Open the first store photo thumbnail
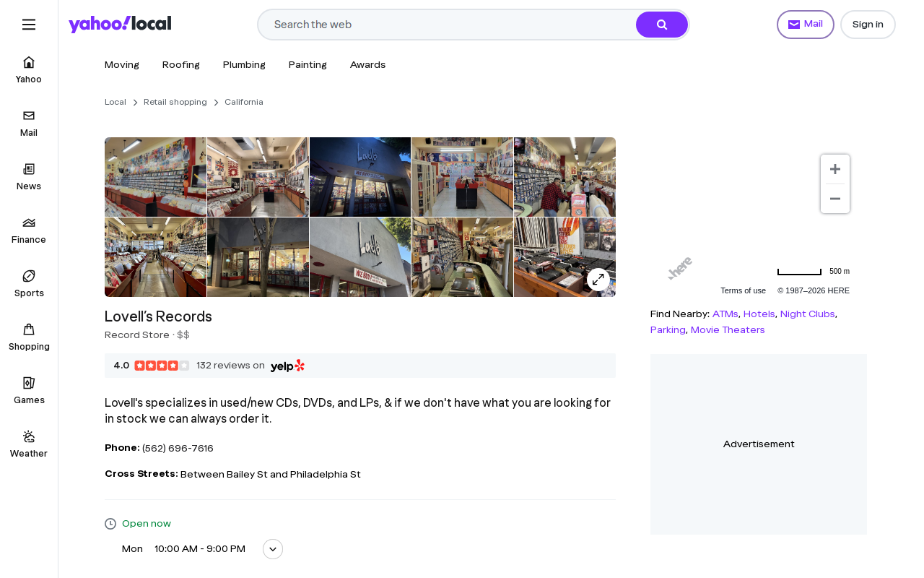This screenshot has width=924, height=578. pos(155,177)
